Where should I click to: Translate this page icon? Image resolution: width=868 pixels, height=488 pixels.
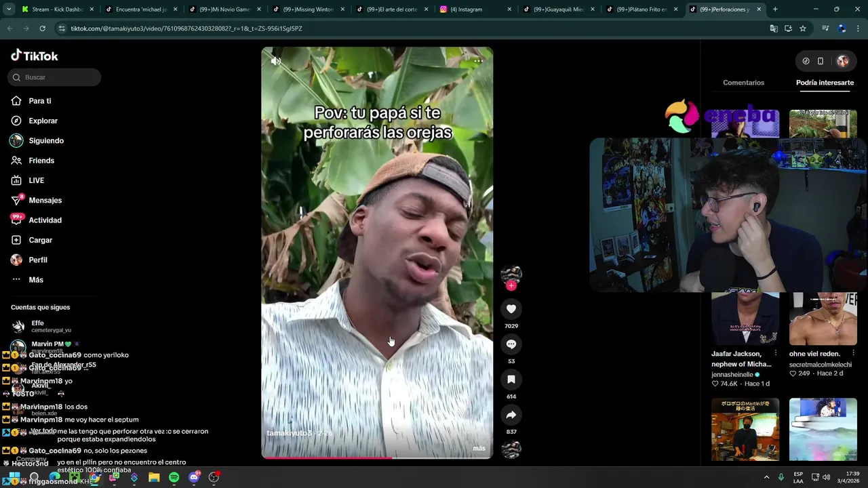coord(774,28)
